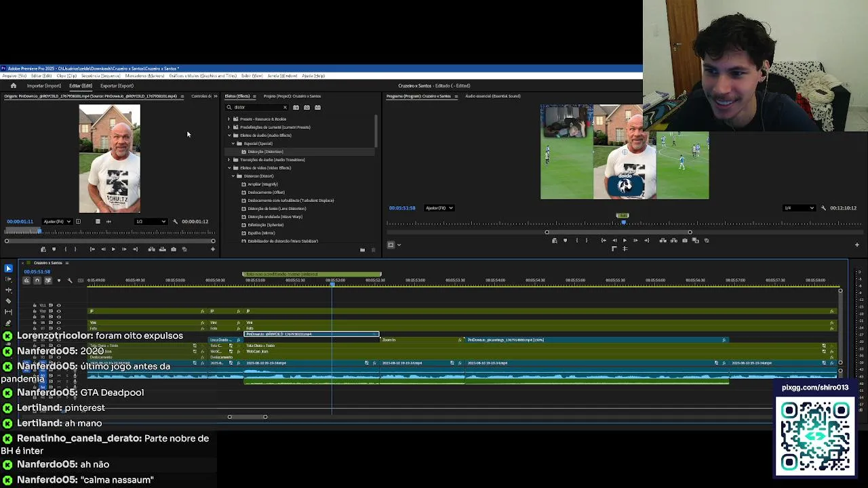Toggle Snap in timeline
This screenshot has width=868, height=488.
(37, 281)
